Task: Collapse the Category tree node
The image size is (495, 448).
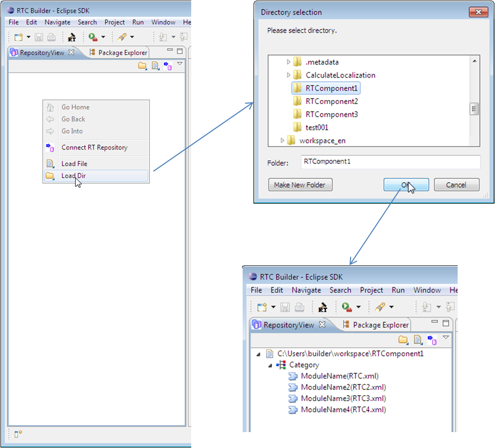Action: click(270, 365)
